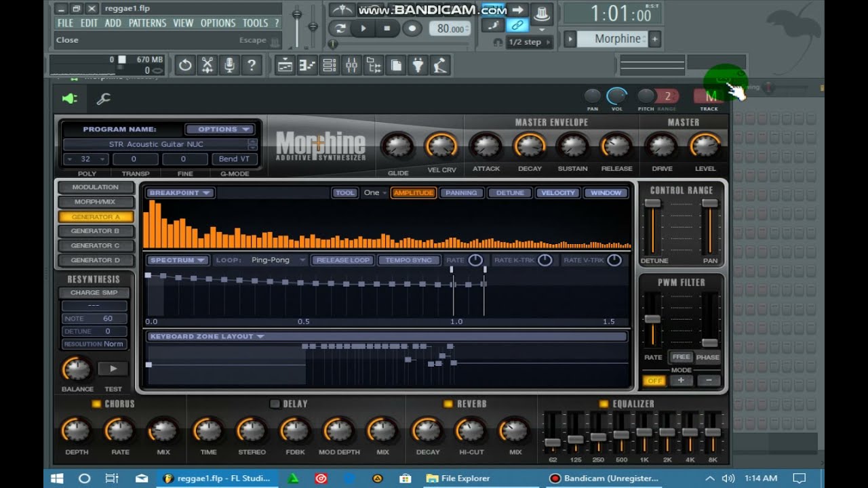Open the TOOLS menu

pos(256,23)
